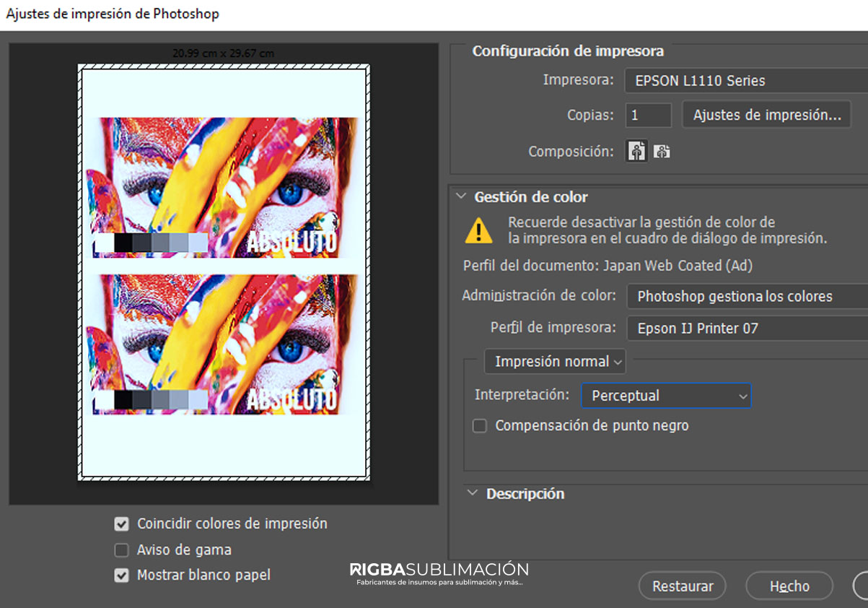
Task: Click the Copias number field
Action: coord(648,115)
